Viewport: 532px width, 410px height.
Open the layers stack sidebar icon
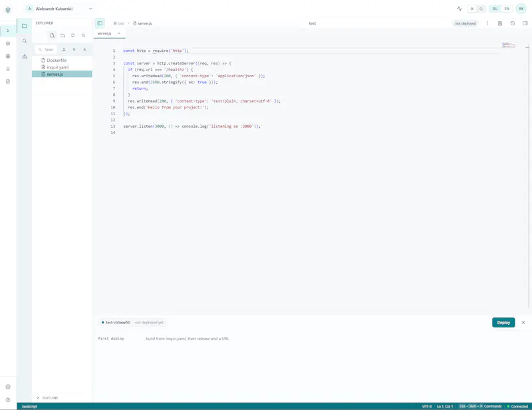tap(8, 43)
